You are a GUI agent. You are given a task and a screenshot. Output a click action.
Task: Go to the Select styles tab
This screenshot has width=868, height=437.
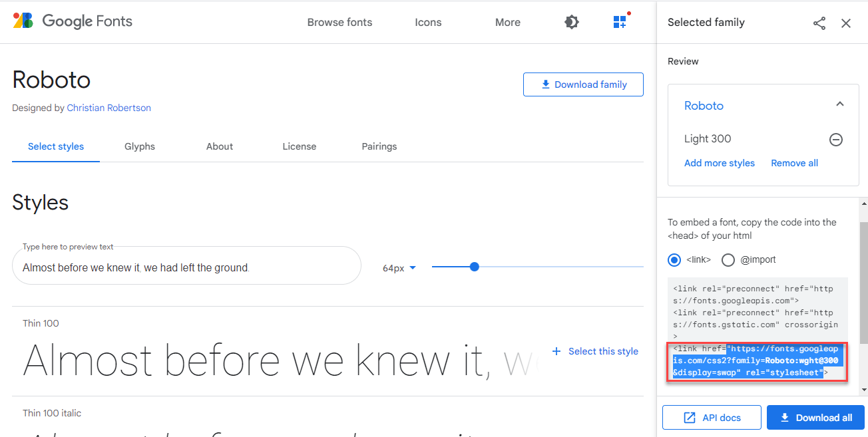56,146
